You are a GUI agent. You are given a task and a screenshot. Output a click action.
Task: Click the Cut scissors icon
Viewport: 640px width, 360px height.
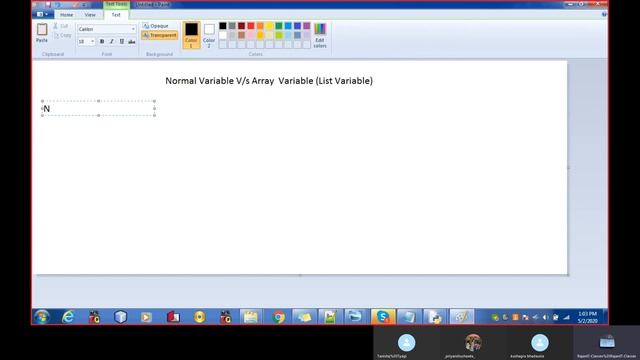[56, 26]
